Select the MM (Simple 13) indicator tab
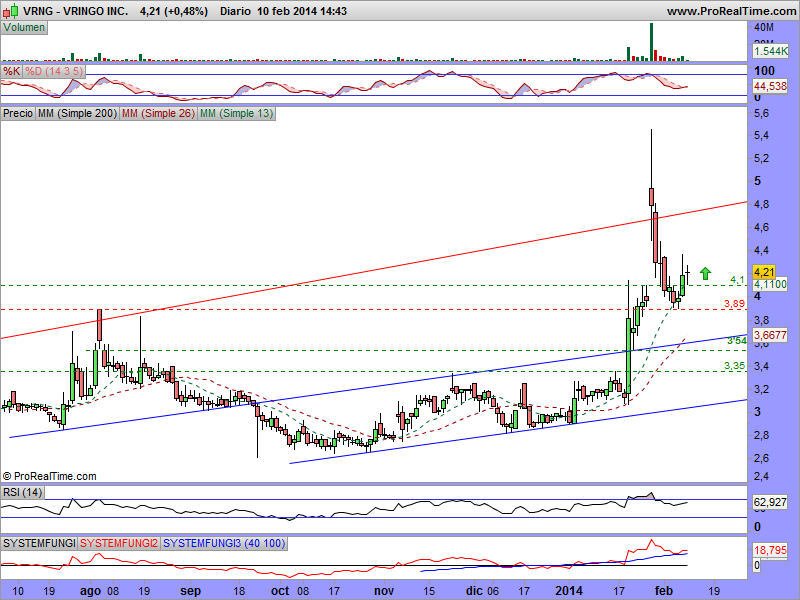The height and width of the screenshot is (600, 800). pos(236,114)
